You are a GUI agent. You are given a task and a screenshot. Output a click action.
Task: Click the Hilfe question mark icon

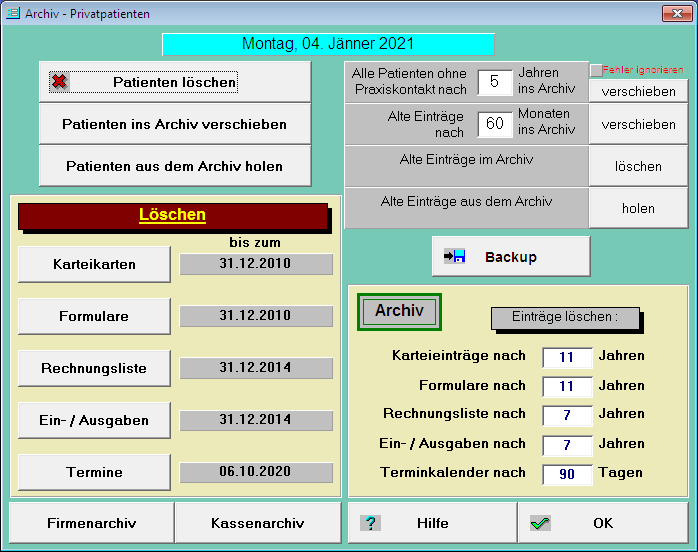click(x=371, y=523)
